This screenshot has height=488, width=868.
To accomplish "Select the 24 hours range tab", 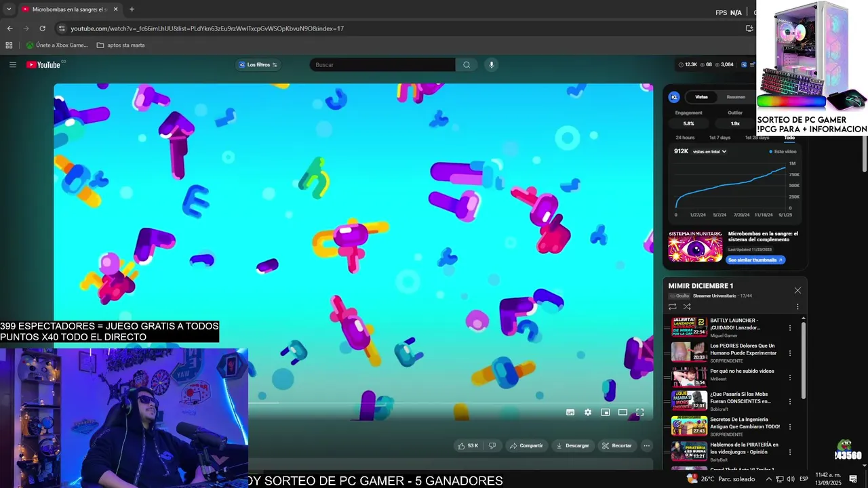I will tap(685, 138).
